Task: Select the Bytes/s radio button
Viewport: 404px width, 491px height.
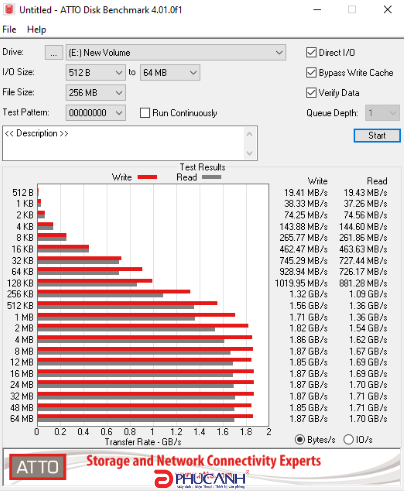Action: [300, 439]
